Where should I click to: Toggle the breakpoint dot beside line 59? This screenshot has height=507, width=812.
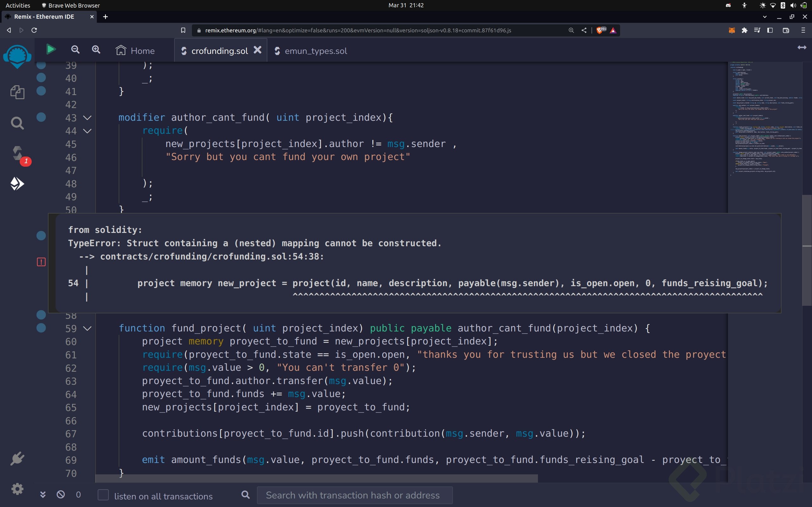tap(41, 329)
